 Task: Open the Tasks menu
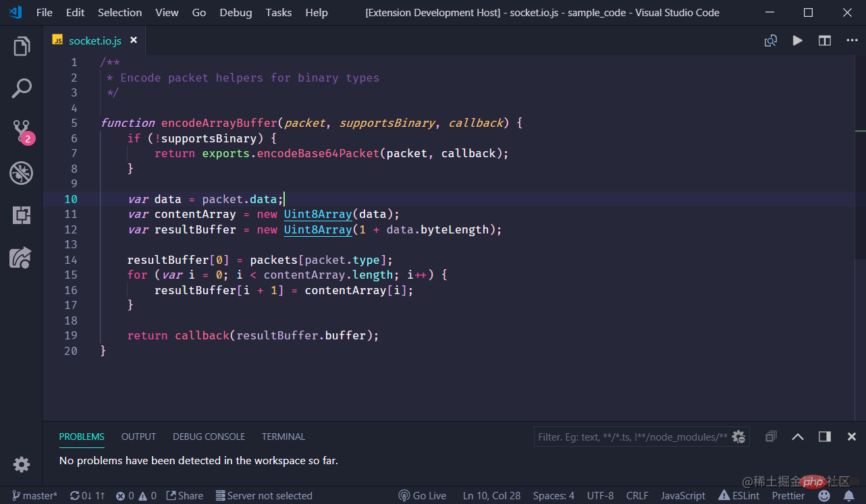pos(279,12)
